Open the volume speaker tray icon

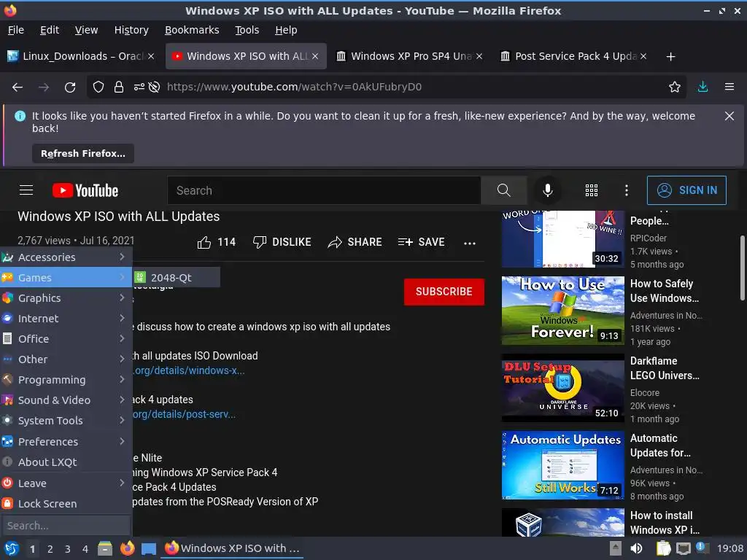(636, 549)
